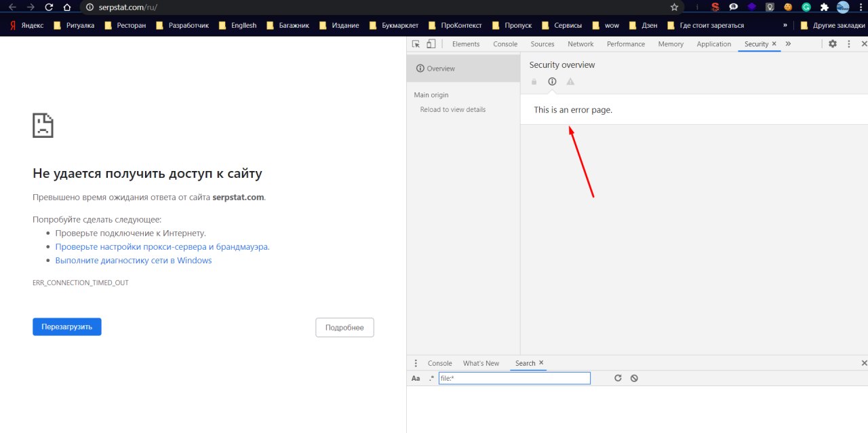Image resolution: width=868 pixels, height=433 pixels.
Task: Click the warning triangle under Security overview
Action: click(x=570, y=81)
